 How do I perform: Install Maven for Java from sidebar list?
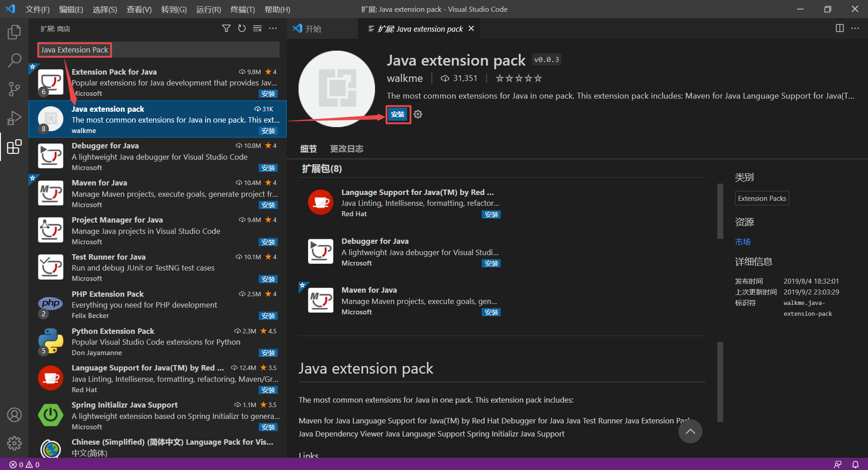(268, 205)
